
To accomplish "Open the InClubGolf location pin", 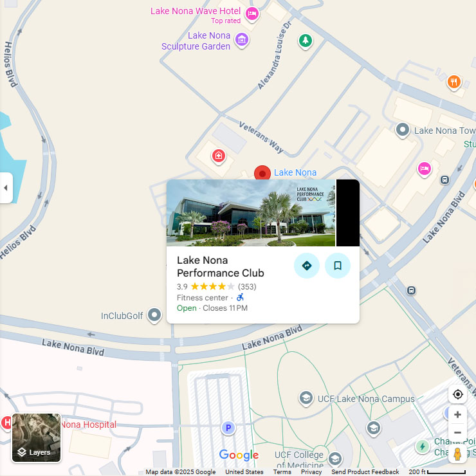I will tap(154, 315).
